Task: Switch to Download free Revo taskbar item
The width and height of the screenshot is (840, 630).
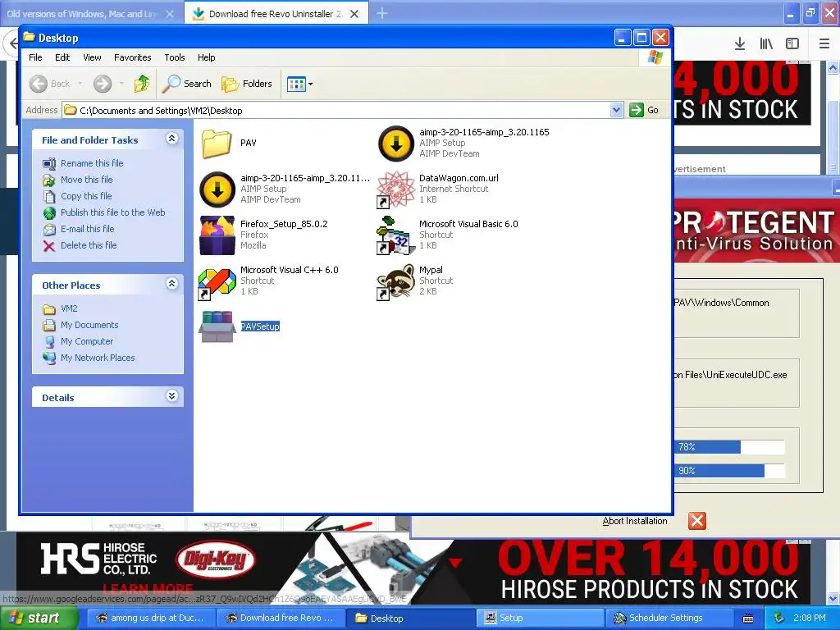Action: [x=281, y=619]
